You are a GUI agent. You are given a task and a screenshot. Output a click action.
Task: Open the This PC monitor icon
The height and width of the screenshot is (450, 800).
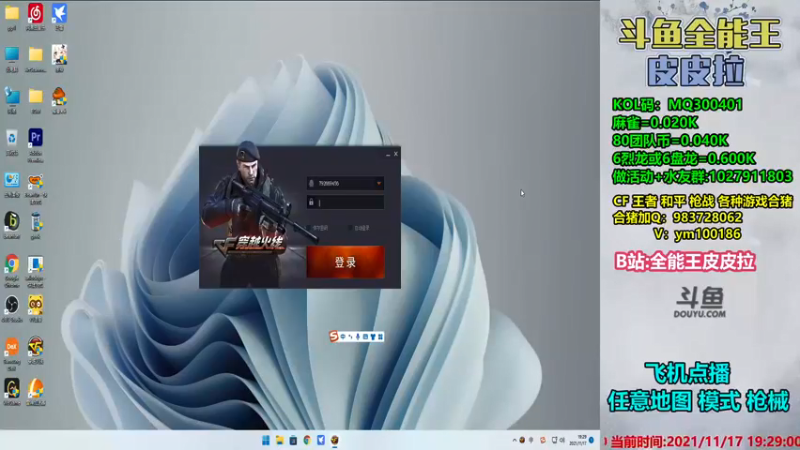click(12, 55)
